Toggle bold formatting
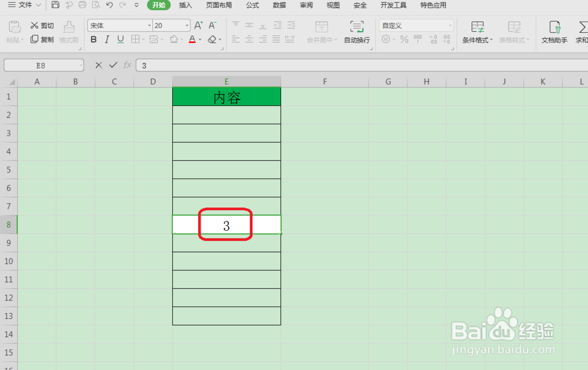This screenshot has height=370, width=588. pos(93,39)
